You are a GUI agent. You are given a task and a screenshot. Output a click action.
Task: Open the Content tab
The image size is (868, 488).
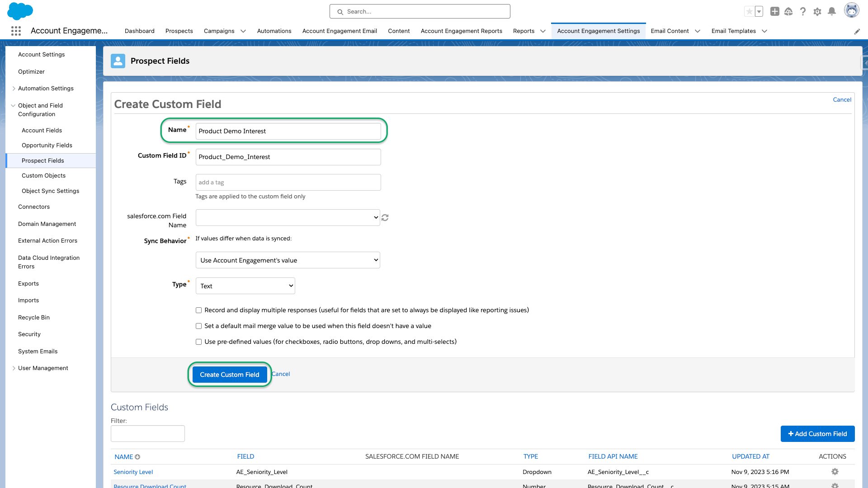[399, 31]
